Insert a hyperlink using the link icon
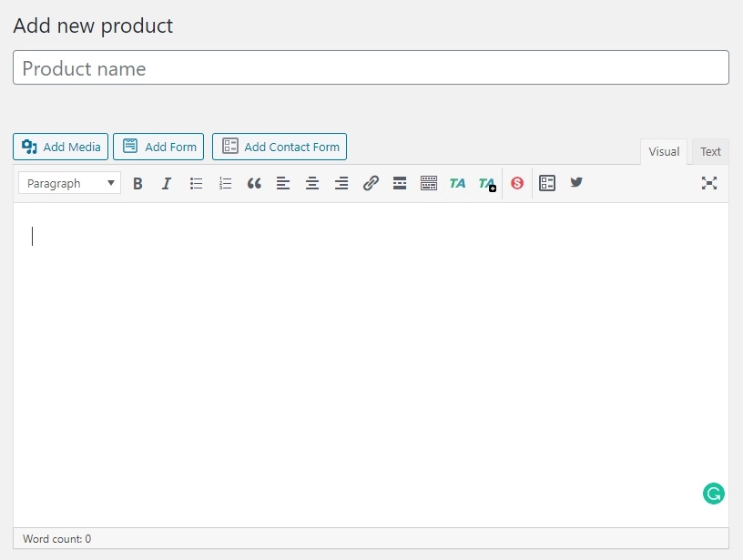 tap(371, 183)
